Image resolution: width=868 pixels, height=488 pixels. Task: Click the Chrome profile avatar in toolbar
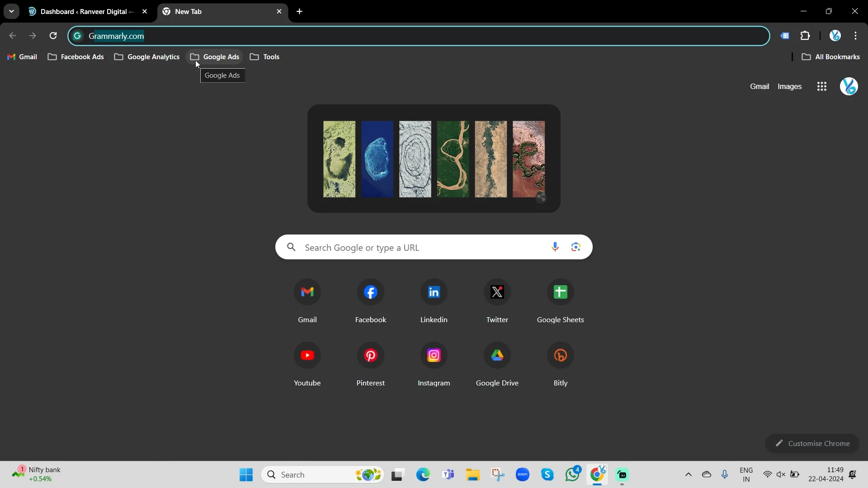pos(835,36)
